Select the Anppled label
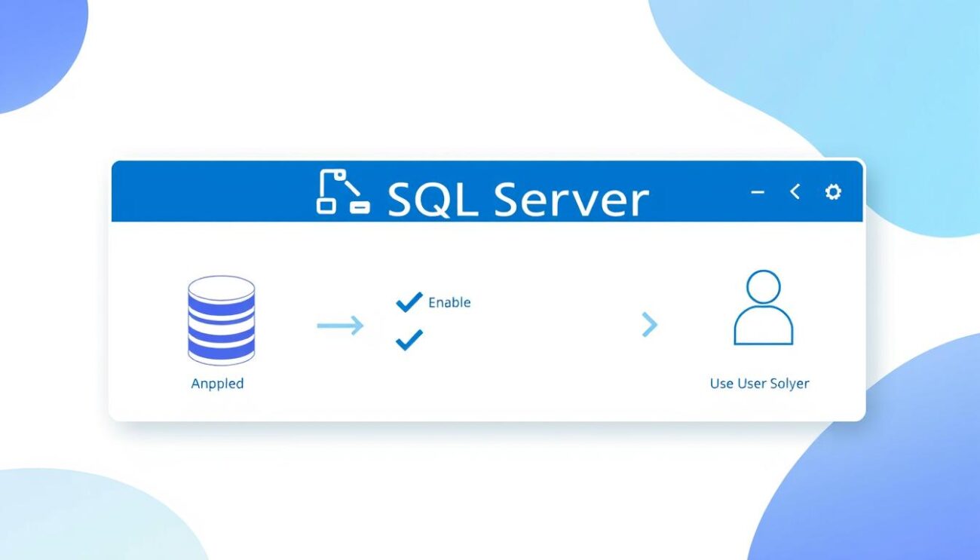This screenshot has height=560, width=980. [217, 384]
